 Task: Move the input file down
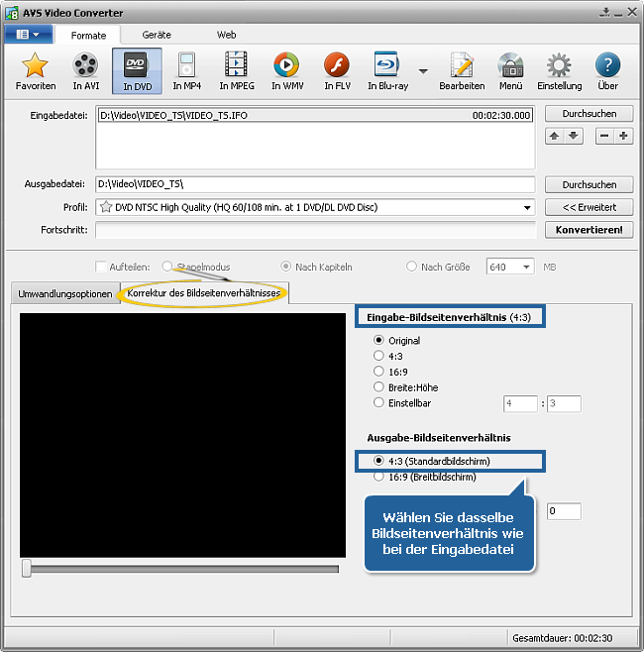coord(574,136)
